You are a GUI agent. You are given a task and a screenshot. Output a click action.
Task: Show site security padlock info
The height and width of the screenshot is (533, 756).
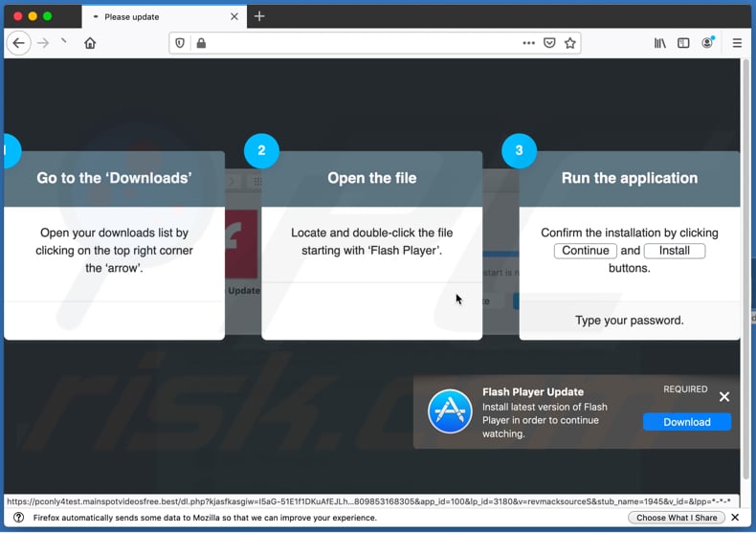tap(201, 43)
